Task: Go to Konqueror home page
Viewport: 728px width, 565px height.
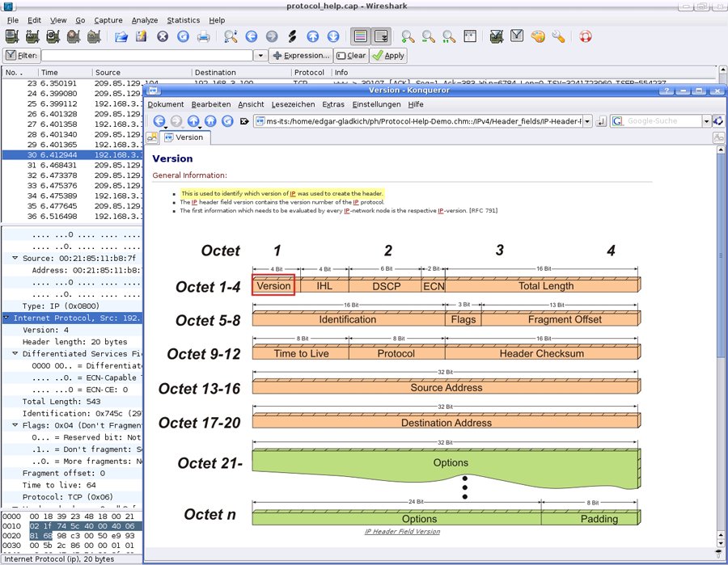Action: [x=210, y=121]
